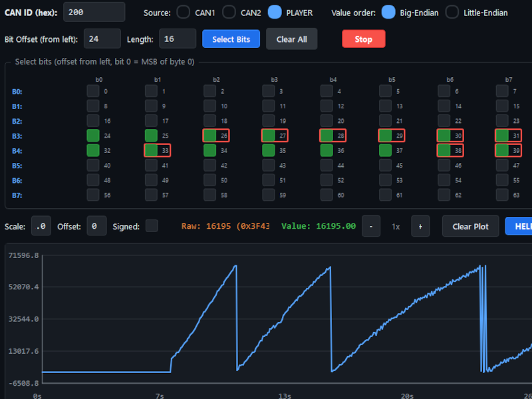This screenshot has width=532, height=399.
Task: Choose CAN2 source option
Action: tap(229, 12)
